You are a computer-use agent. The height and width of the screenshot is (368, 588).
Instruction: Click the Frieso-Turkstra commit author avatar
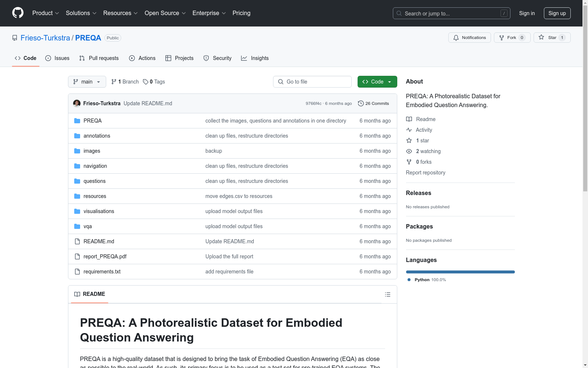click(77, 103)
